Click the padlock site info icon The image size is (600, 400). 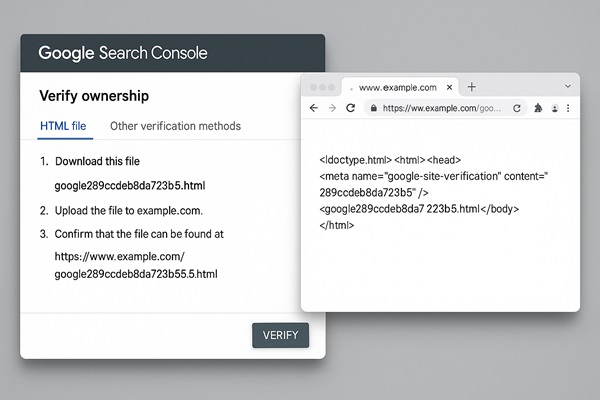click(374, 107)
